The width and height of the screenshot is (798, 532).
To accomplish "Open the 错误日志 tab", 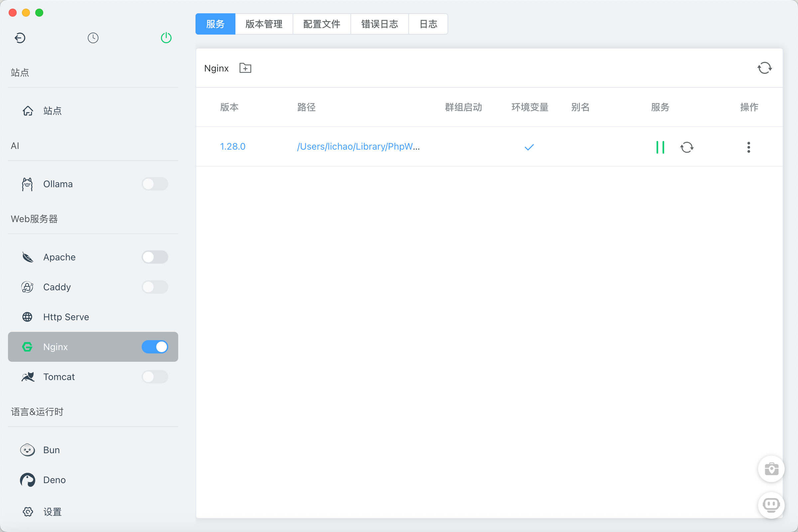I will [379, 24].
